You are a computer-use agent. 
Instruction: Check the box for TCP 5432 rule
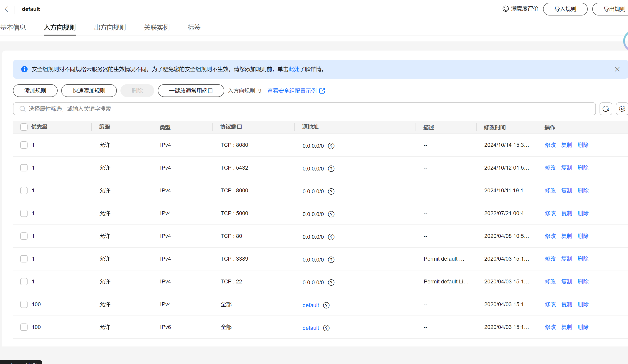coord(24,168)
